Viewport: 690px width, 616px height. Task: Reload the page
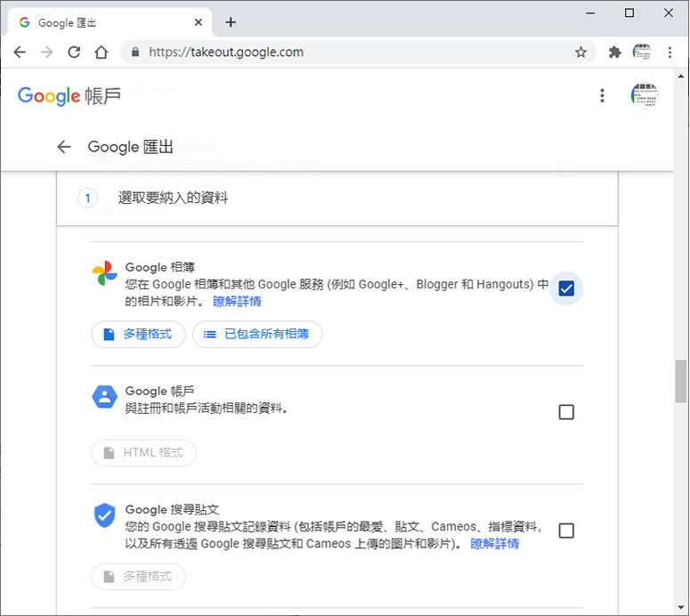click(x=74, y=53)
